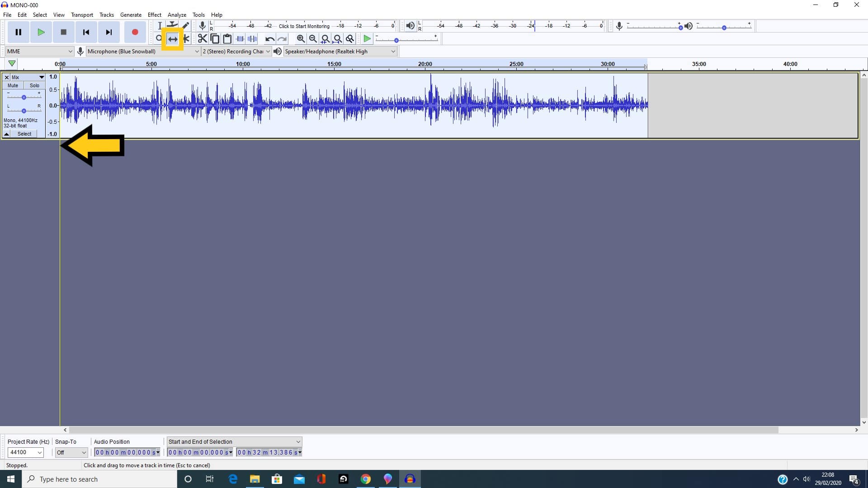The width and height of the screenshot is (868, 488).
Task: Adjust the track gain slider
Action: point(24,96)
